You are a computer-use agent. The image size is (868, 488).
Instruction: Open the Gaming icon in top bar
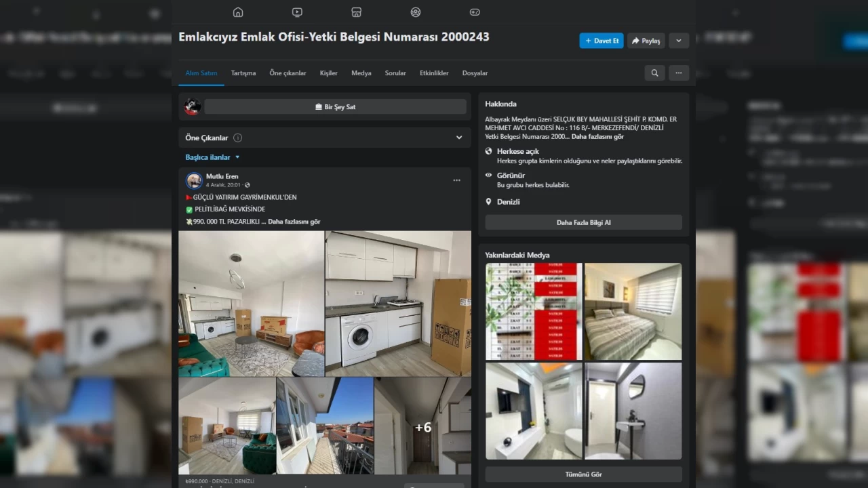click(x=475, y=12)
